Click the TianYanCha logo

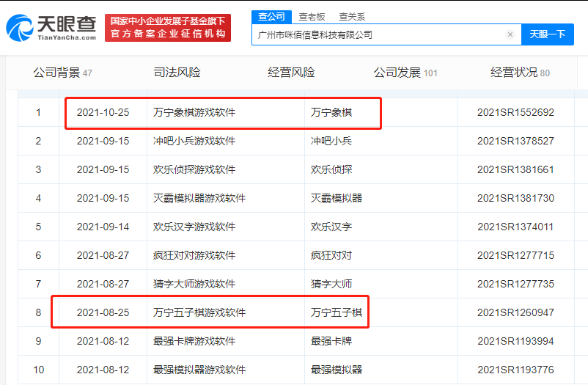coord(51,28)
